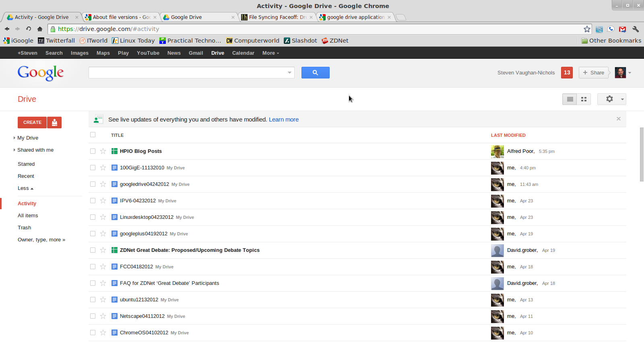Tick the select-all checkbox in header

(x=93, y=135)
